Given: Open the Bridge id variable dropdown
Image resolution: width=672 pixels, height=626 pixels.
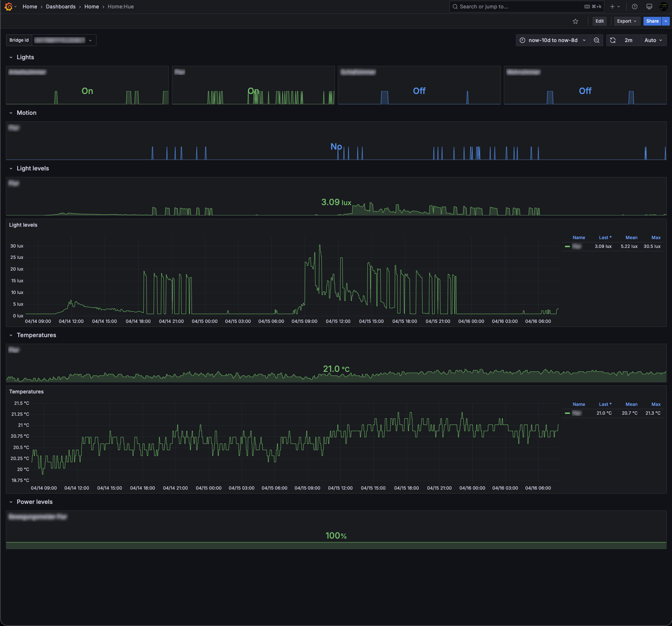Looking at the screenshot, I should click(64, 40).
